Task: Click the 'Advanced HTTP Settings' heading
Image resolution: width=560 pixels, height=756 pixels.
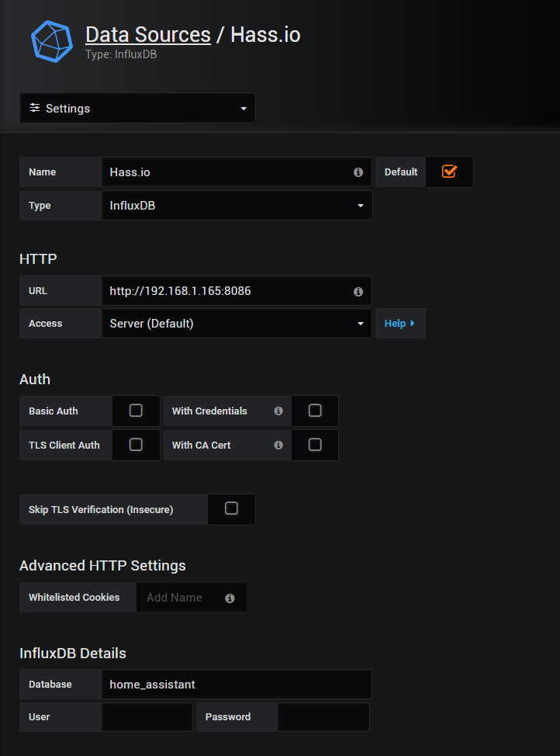Action: (102, 566)
